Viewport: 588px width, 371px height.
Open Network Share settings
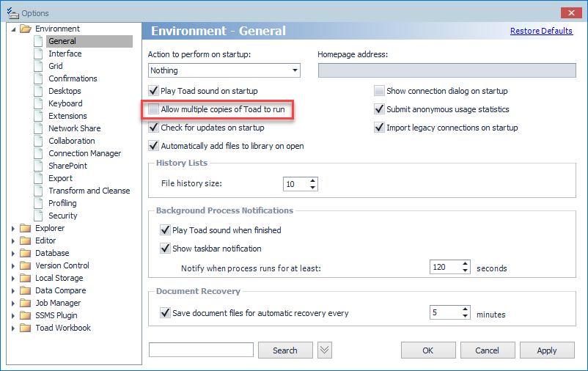point(75,128)
